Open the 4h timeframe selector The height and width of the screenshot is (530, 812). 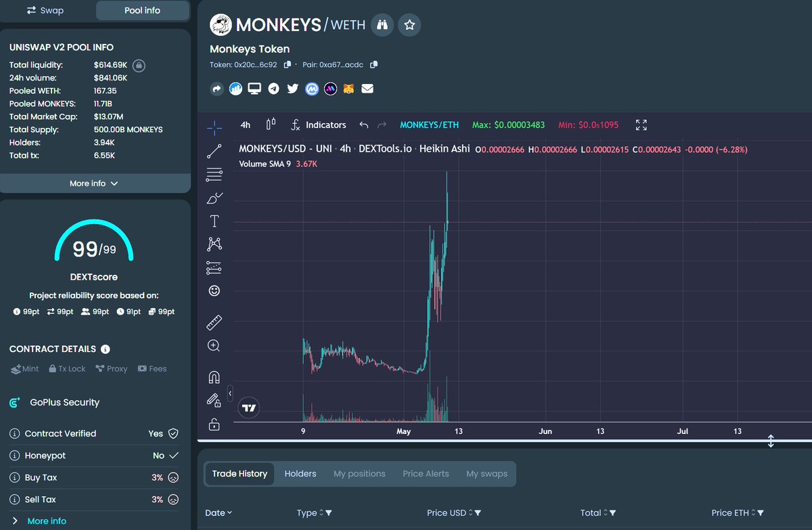[246, 125]
